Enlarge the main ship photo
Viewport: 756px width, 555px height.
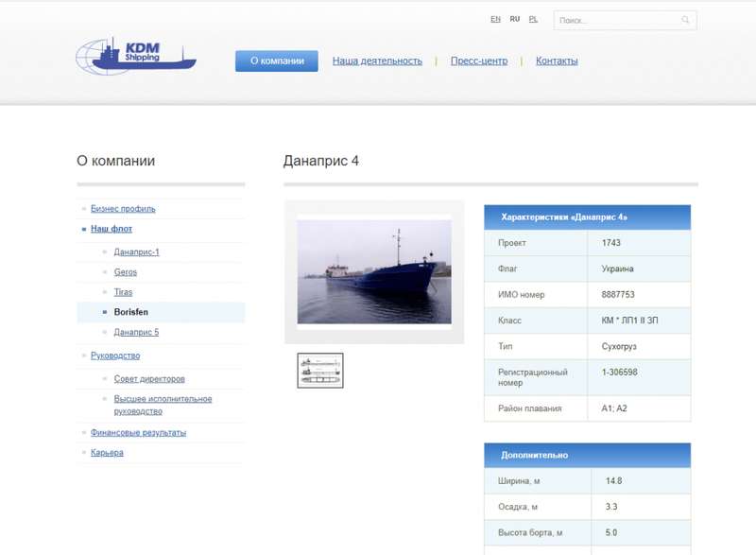373,270
